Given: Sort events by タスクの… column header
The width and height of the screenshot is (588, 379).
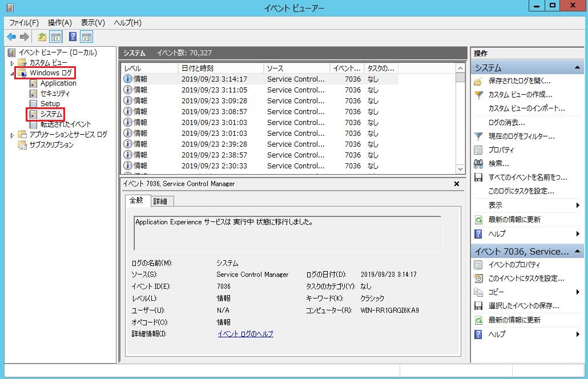Looking at the screenshot, I should point(381,68).
